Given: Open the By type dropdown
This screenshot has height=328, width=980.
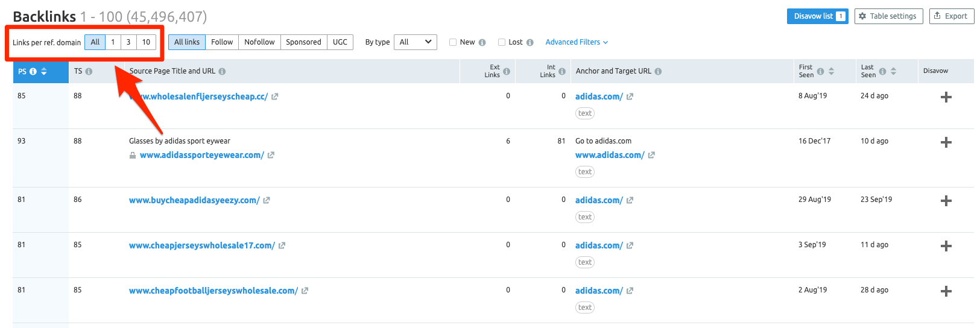Looking at the screenshot, I should pyautogui.click(x=416, y=42).
